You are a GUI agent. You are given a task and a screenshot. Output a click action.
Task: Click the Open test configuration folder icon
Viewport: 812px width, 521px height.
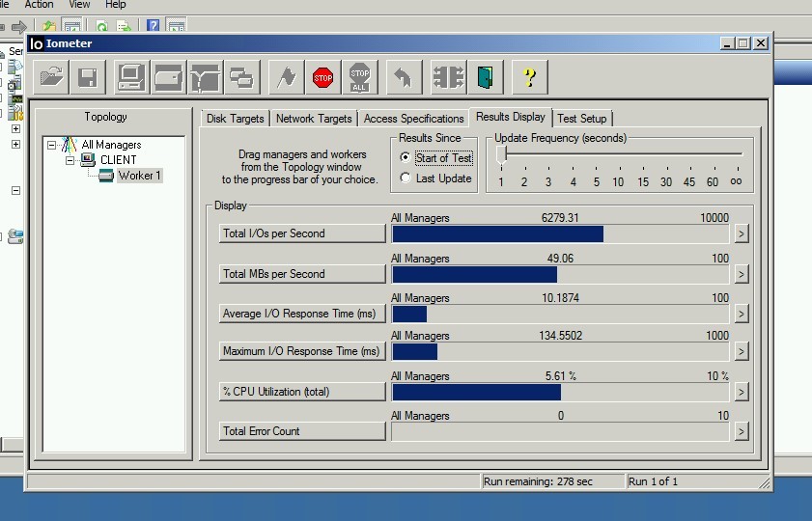click(x=50, y=76)
